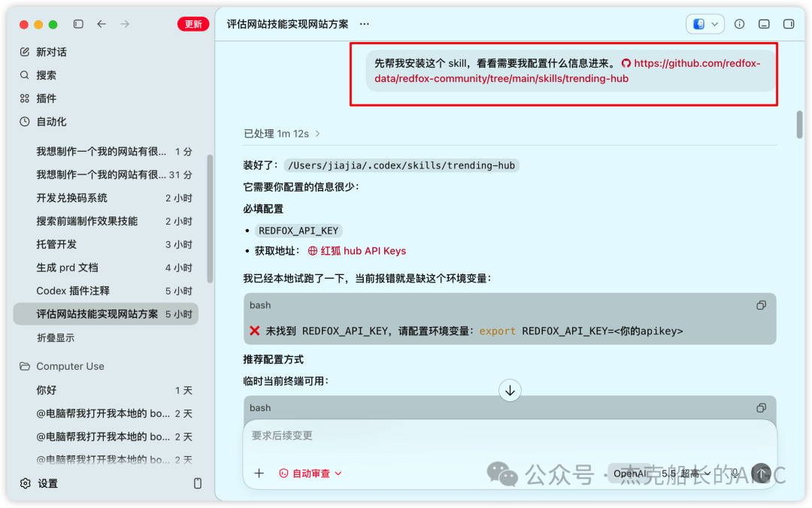Screen dimensions: 812x508
Task: Open 设置 settings in sidebar
Action: pos(39,484)
